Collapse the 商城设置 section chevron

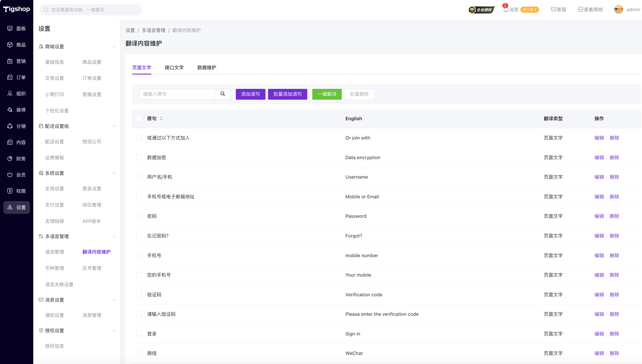(114, 47)
